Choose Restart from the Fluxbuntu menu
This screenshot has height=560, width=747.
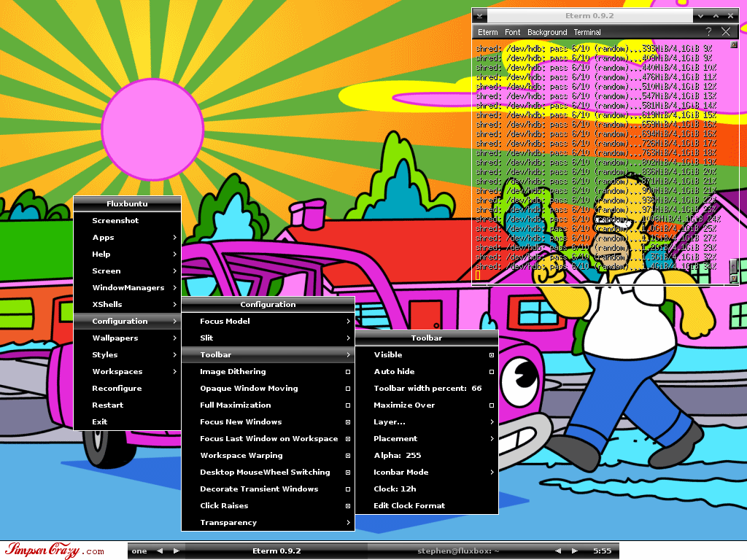coord(127,405)
